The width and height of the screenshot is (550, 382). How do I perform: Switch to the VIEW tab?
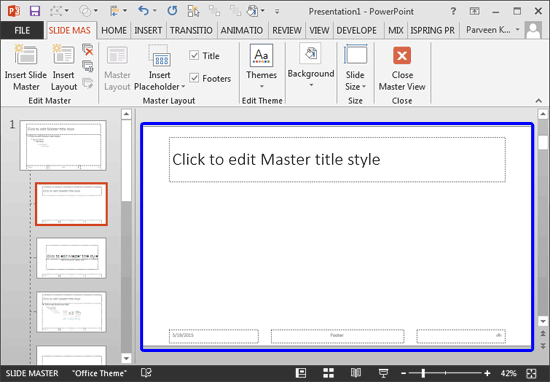[319, 31]
